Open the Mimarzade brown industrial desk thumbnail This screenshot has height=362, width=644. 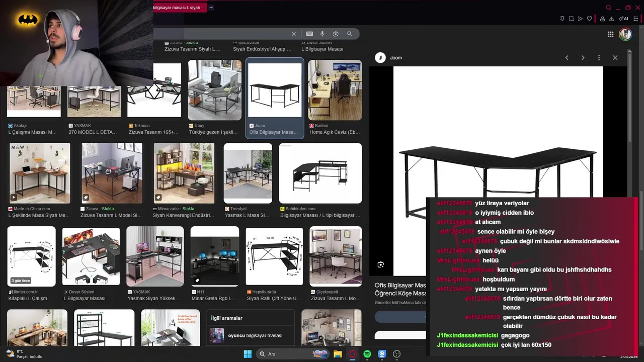pos(184,173)
